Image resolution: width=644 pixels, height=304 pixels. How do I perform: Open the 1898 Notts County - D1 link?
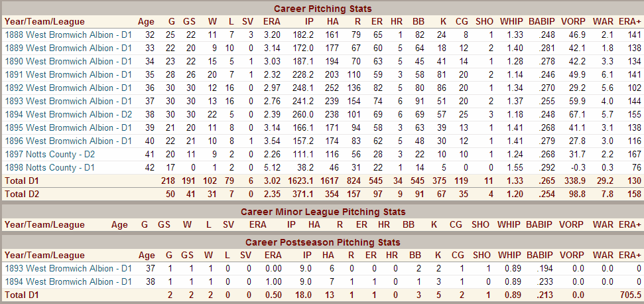point(50,167)
